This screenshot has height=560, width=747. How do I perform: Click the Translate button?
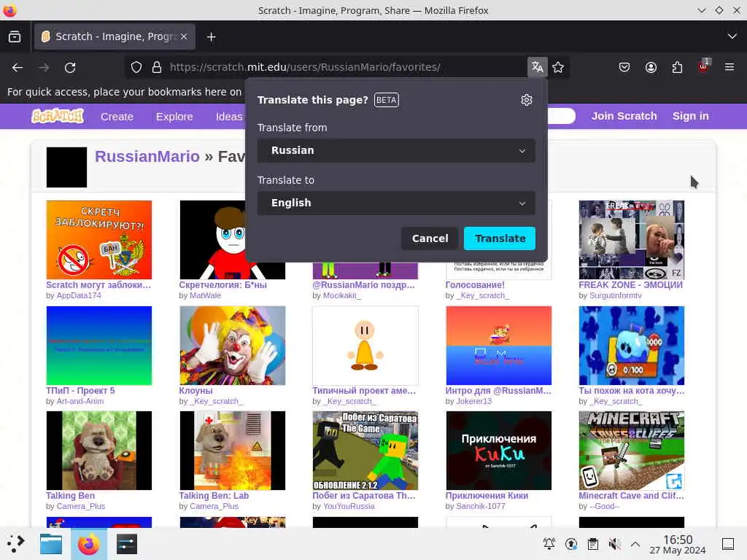tap(500, 238)
